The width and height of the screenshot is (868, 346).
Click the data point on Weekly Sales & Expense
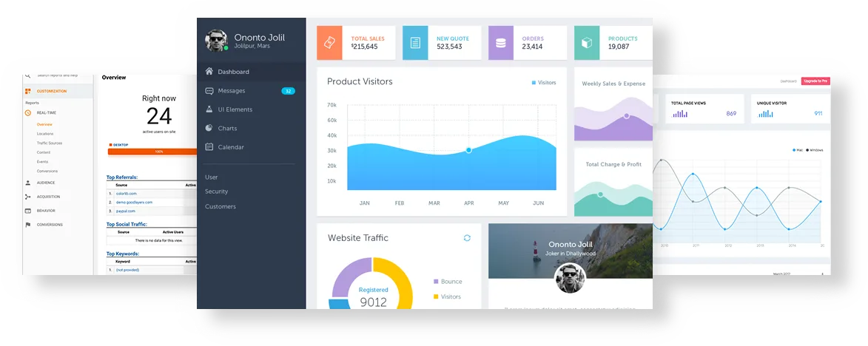point(626,116)
